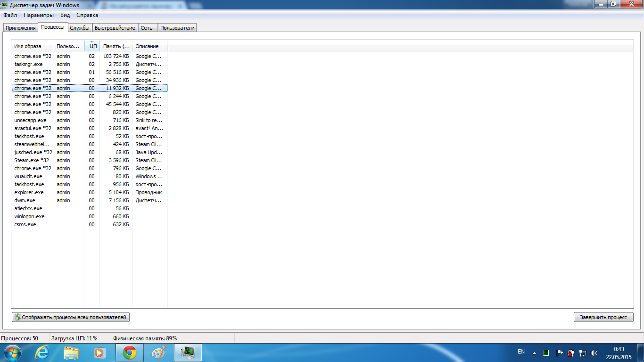Select the winlogon.exe process
Viewport: 644px width, 362px height.
tap(90, 216)
